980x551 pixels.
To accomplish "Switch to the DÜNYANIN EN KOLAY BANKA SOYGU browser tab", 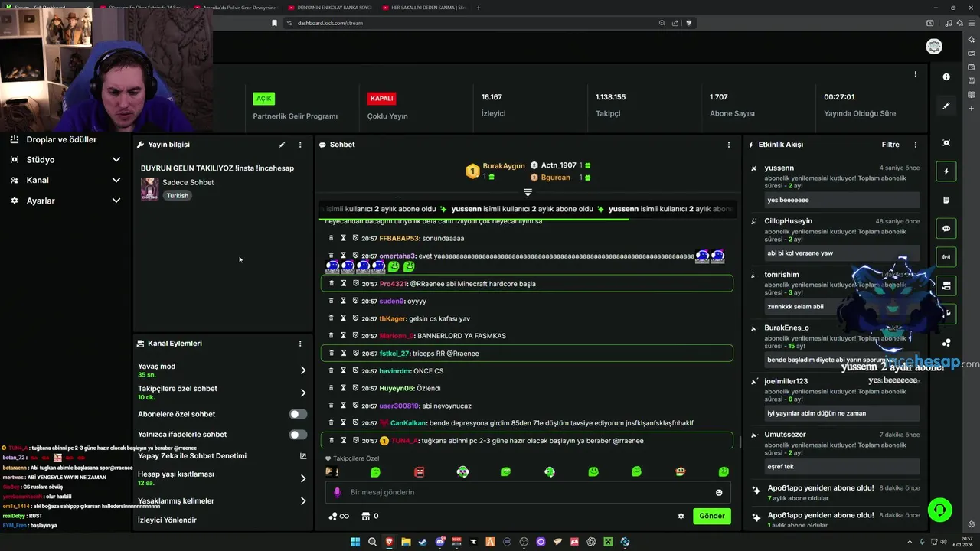I will [329, 8].
